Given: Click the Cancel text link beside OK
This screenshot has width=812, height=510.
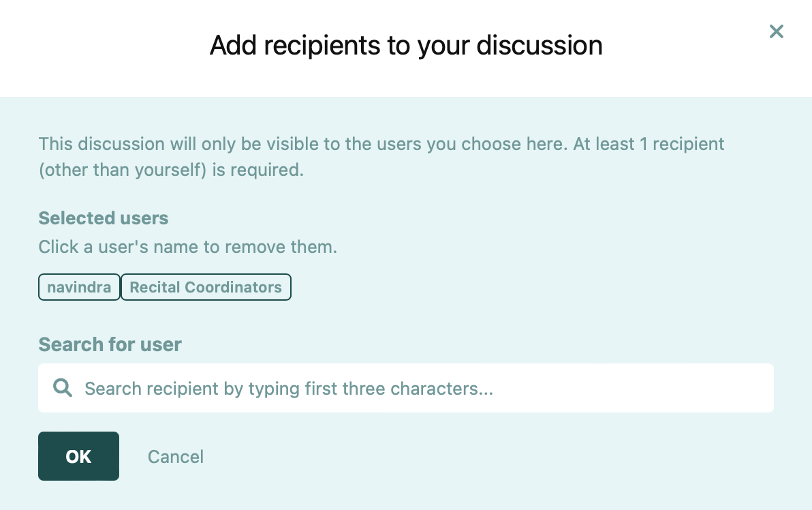Looking at the screenshot, I should click(x=176, y=456).
